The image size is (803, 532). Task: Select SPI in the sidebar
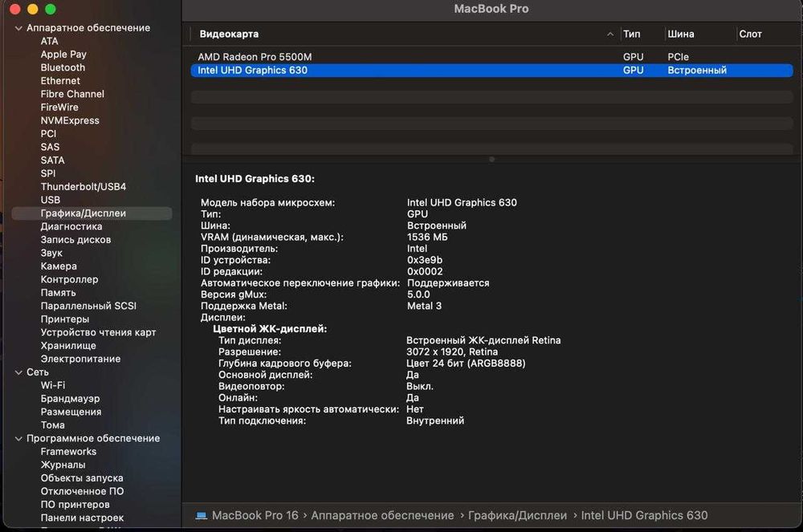(x=48, y=174)
